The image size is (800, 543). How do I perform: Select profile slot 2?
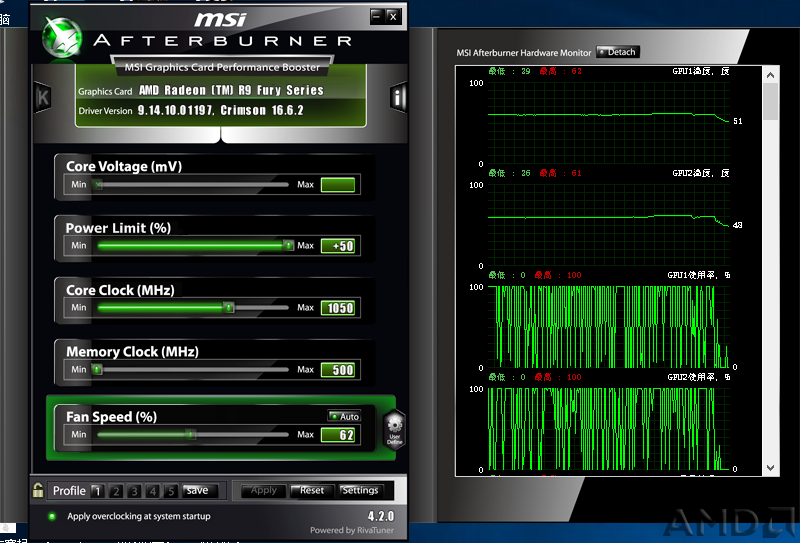(116, 490)
